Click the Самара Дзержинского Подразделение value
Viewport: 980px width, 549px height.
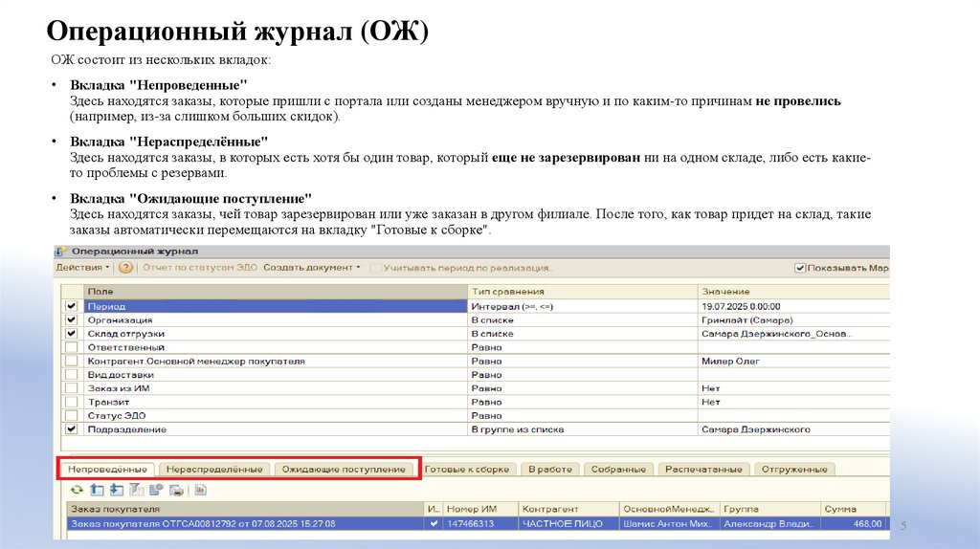793,429
